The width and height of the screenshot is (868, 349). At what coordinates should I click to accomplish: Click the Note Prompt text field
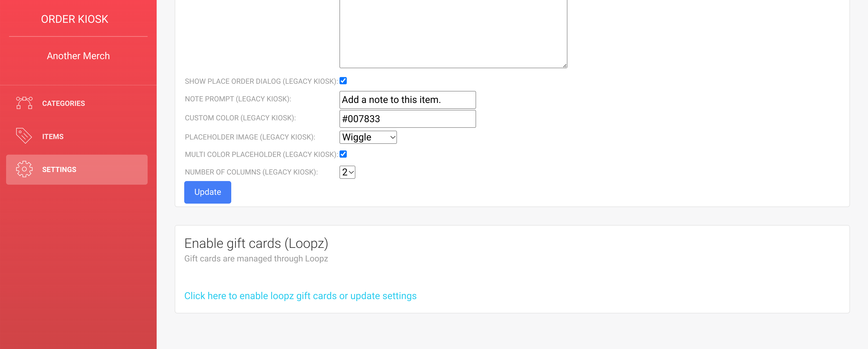[408, 100]
